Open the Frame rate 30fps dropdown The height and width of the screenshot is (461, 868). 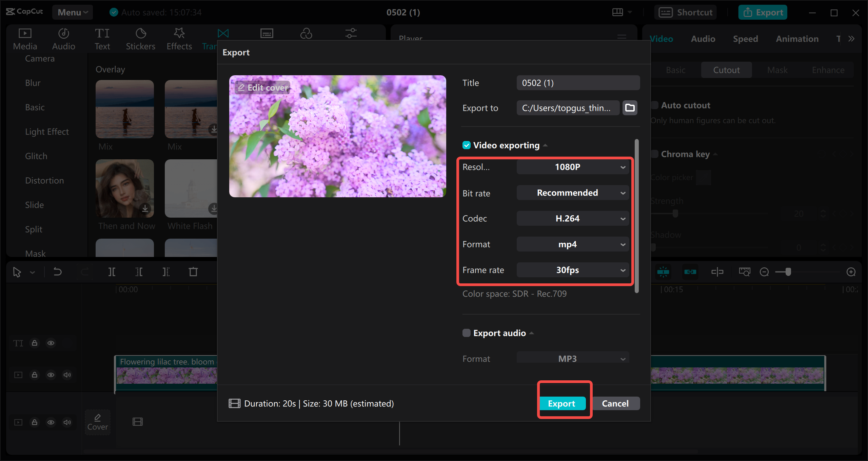click(x=573, y=270)
